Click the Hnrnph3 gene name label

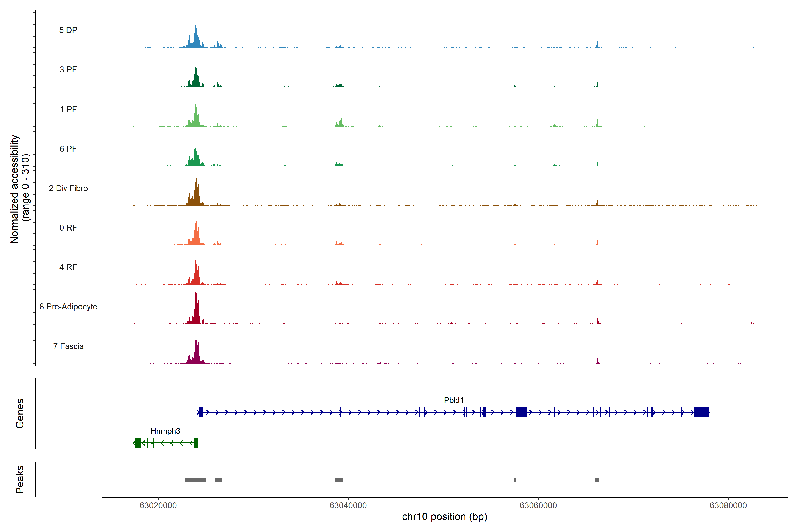[x=165, y=431]
